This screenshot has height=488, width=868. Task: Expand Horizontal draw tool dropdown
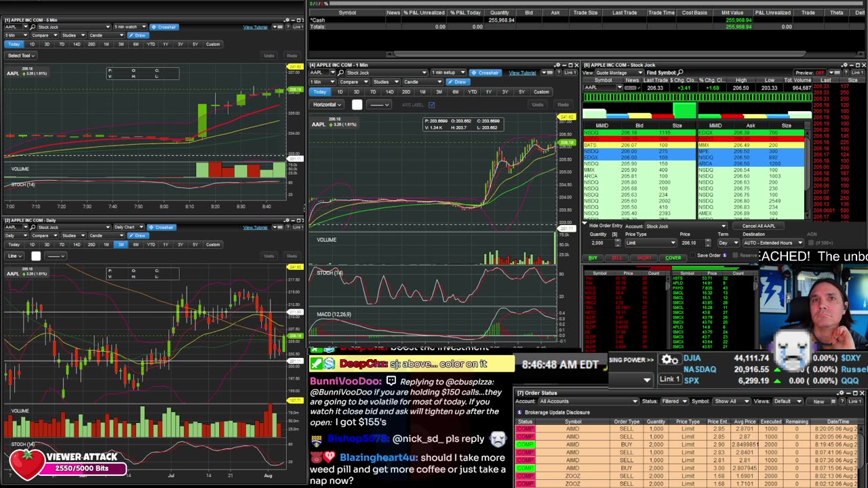coord(326,104)
